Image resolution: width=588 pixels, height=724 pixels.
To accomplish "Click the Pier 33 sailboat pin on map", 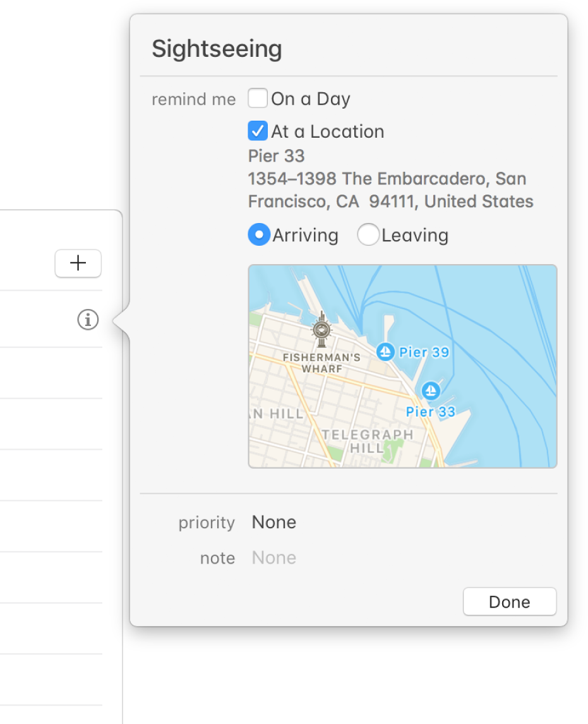I will click(431, 390).
